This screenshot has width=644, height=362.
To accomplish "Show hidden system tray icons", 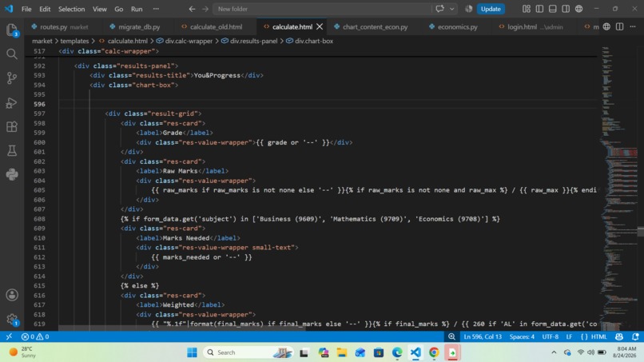I will click(x=554, y=352).
